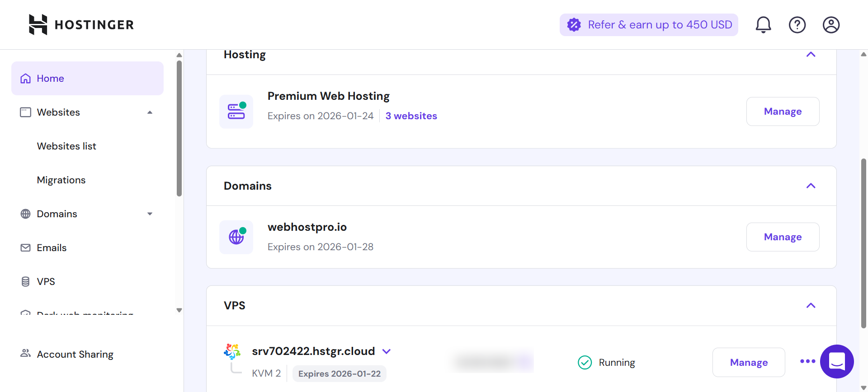
Task: Click srv702422.hstgr.cloud hostname
Action: (x=313, y=351)
